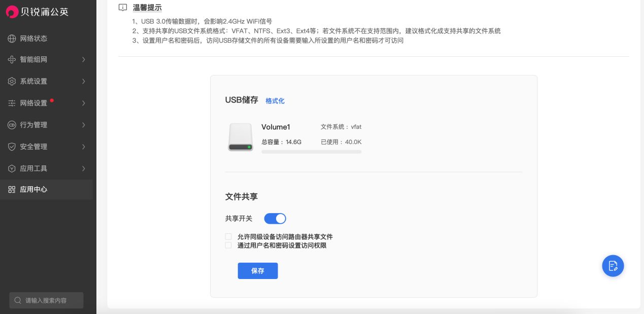This screenshot has width=644, height=314.
Task: Expand the 应用工具 submenu chevron
Action: pyautogui.click(x=84, y=168)
